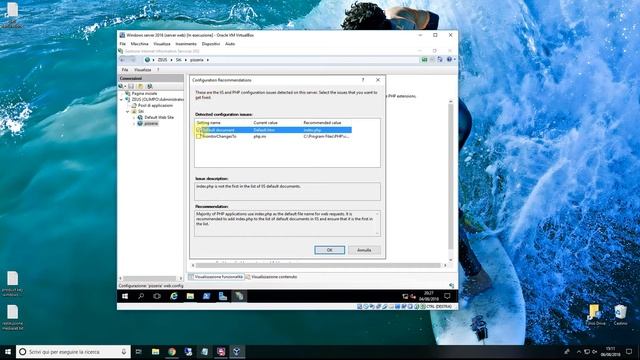Image resolution: width=640 pixels, height=360 pixels.
Task: Select the monitorChangesTo row php.ini value
Action: click(x=260, y=136)
